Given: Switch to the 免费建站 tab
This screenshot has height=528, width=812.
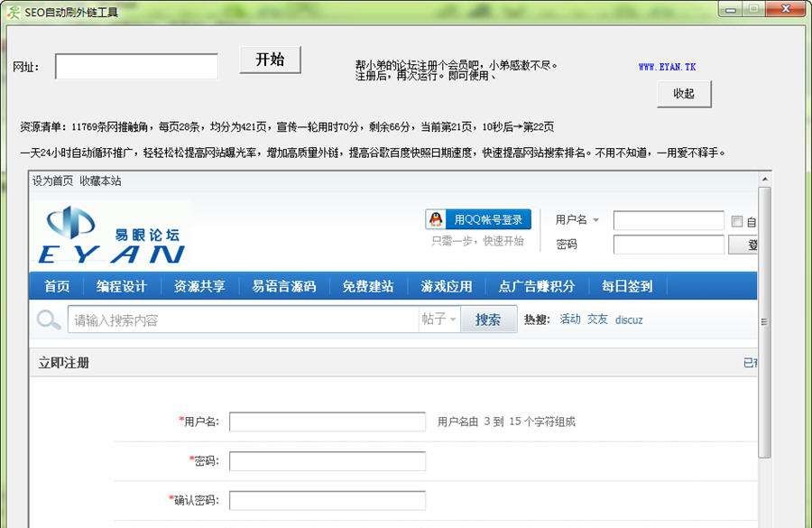Looking at the screenshot, I should click(x=367, y=285).
